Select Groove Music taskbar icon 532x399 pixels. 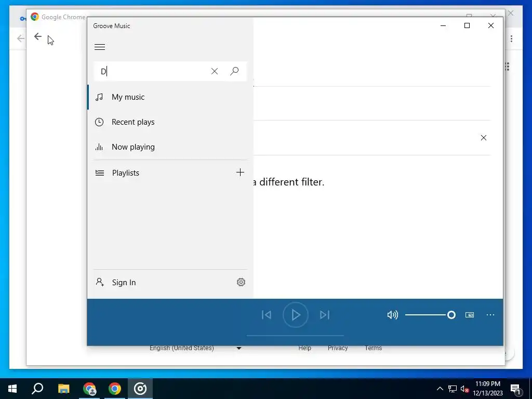(x=140, y=389)
